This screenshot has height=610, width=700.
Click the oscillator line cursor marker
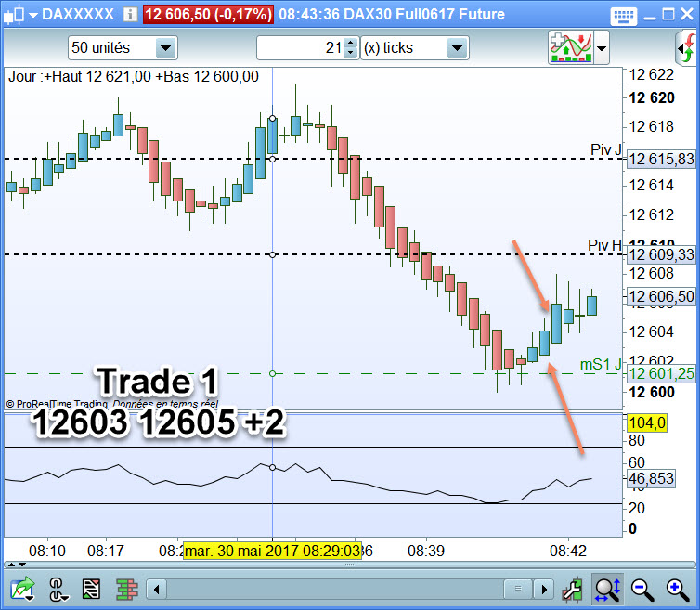[272, 468]
